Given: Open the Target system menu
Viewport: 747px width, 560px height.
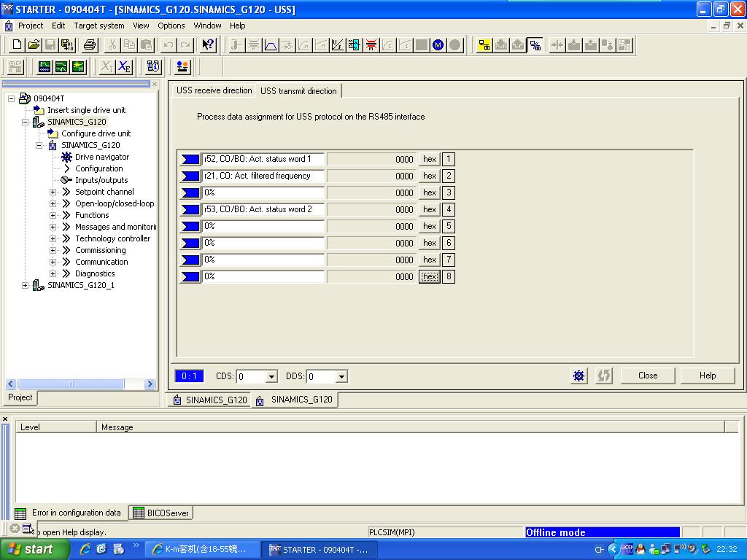Looking at the screenshot, I should pos(99,26).
